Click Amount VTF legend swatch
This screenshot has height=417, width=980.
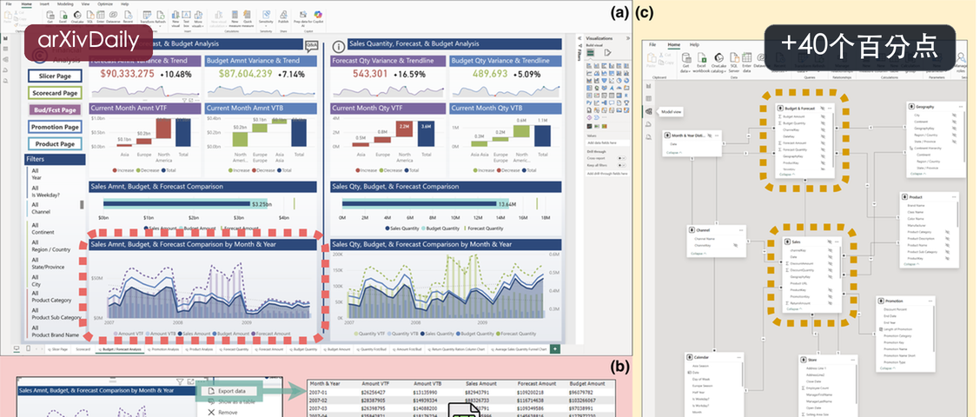116,334
